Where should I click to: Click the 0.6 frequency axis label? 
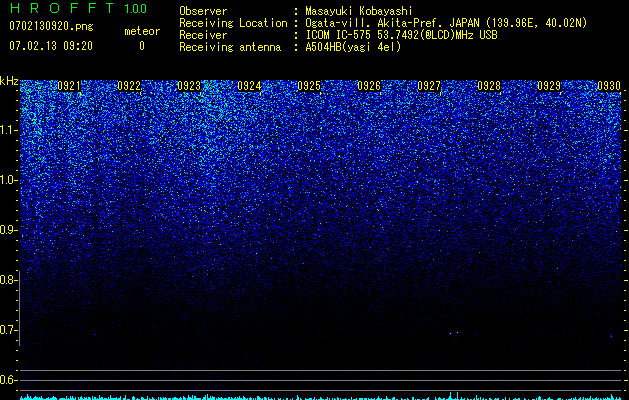pyautogui.click(x=7, y=380)
